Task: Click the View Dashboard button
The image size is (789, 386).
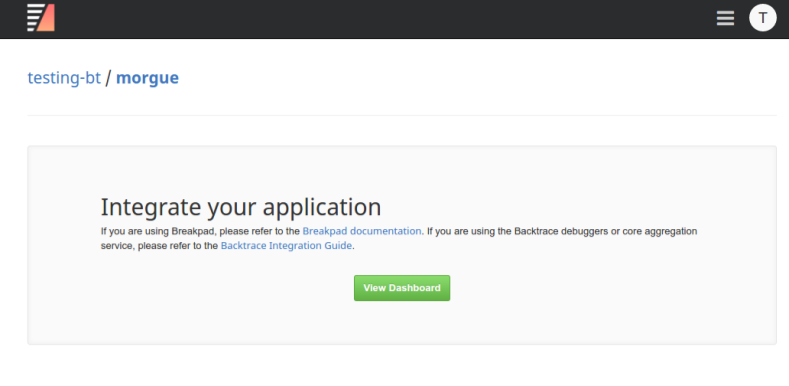Action: click(x=402, y=288)
